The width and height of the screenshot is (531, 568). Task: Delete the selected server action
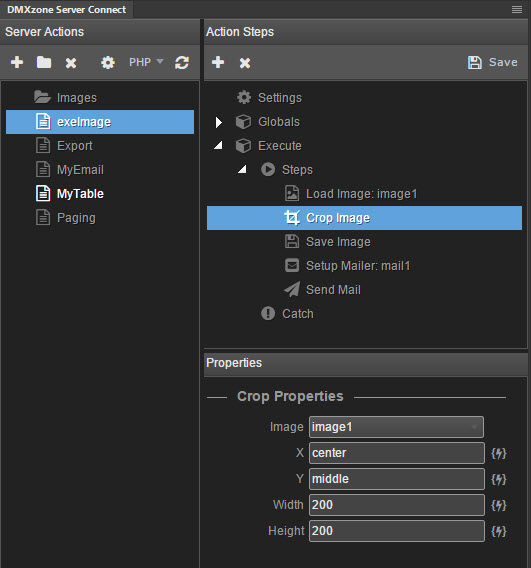coord(71,63)
